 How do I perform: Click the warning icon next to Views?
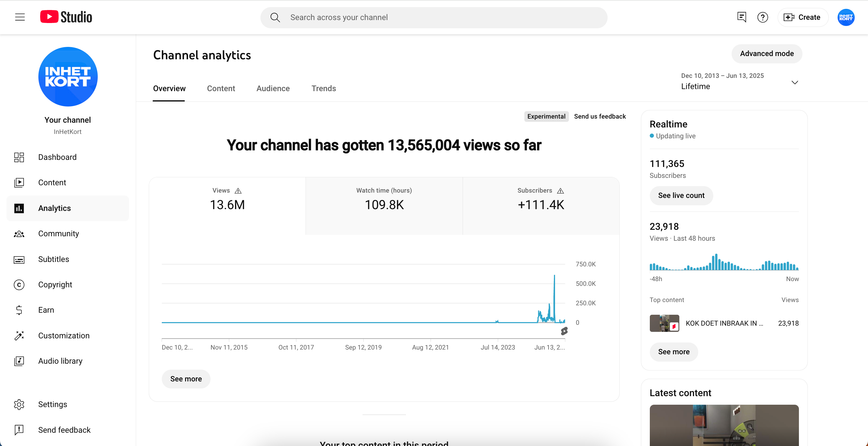point(238,191)
